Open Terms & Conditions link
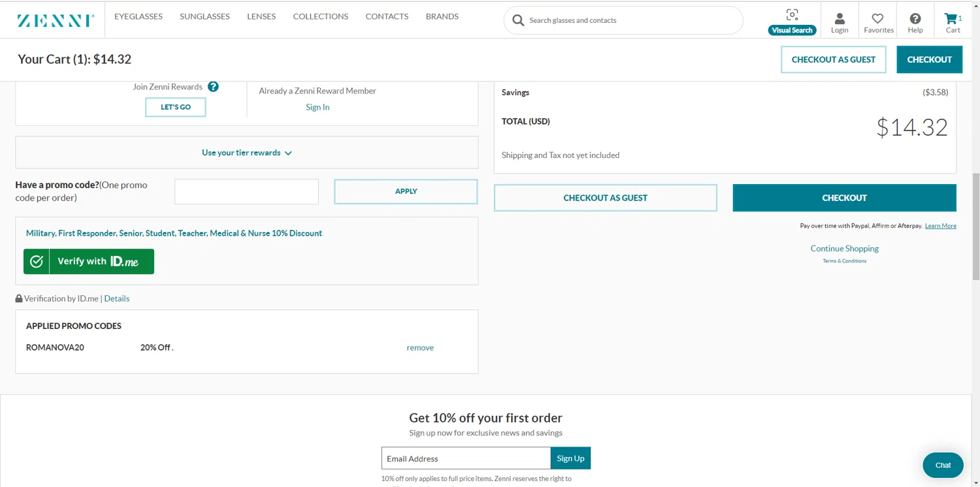The height and width of the screenshot is (487, 980). click(x=844, y=261)
